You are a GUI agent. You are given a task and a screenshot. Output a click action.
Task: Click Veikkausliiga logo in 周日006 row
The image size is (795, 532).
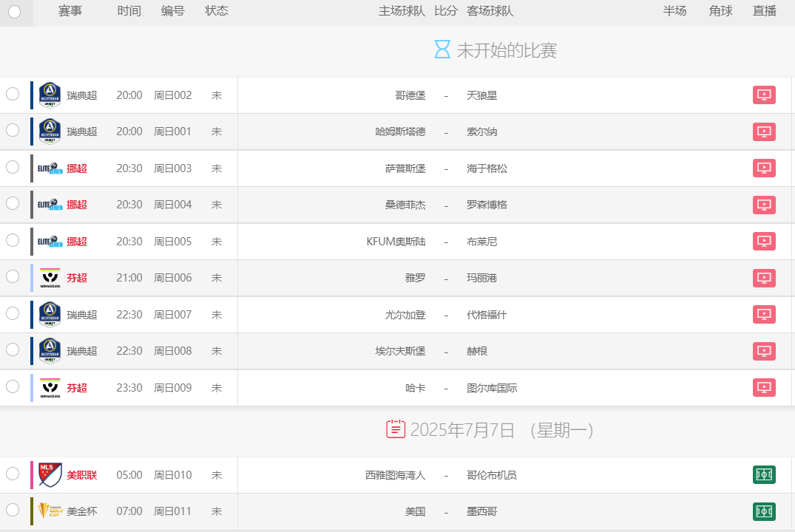click(50, 278)
